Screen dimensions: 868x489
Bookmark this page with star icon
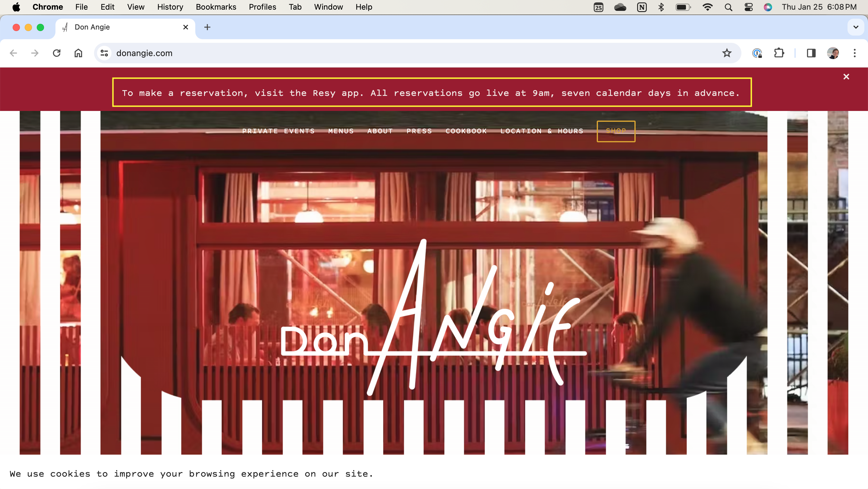pos(727,53)
